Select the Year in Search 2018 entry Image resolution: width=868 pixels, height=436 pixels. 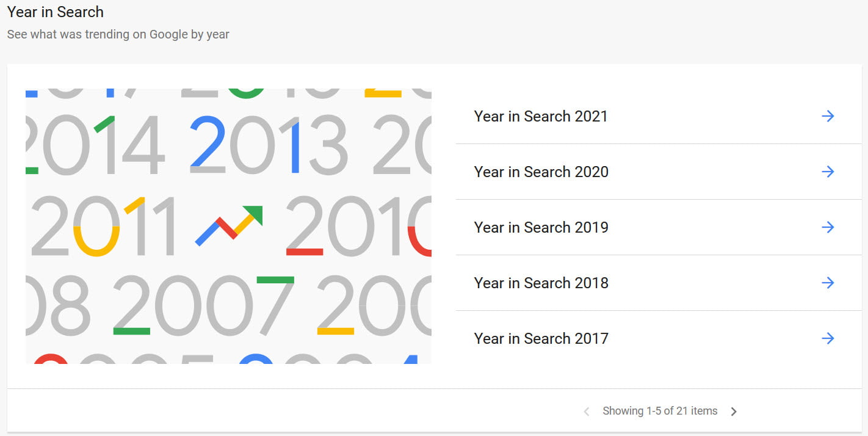click(541, 283)
